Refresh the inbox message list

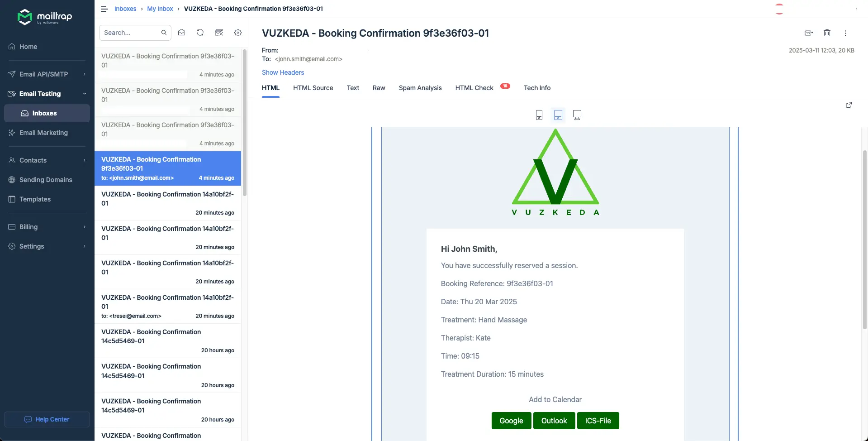pyautogui.click(x=200, y=33)
